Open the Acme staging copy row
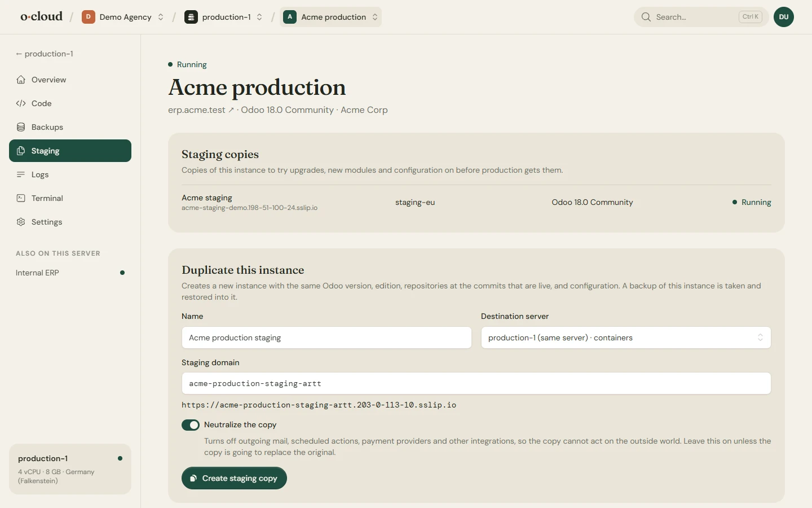Image resolution: width=812 pixels, height=508 pixels. pos(476,202)
